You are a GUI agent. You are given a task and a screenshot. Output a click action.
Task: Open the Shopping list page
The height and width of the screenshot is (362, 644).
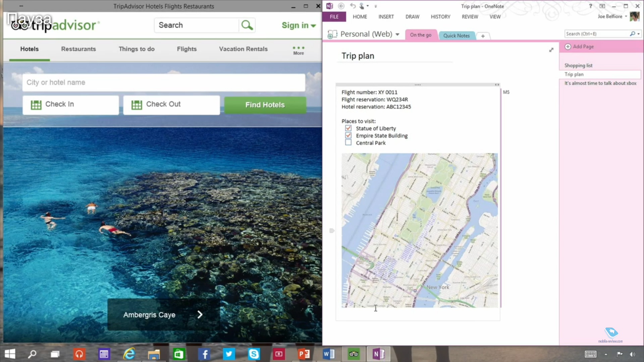[x=578, y=65]
